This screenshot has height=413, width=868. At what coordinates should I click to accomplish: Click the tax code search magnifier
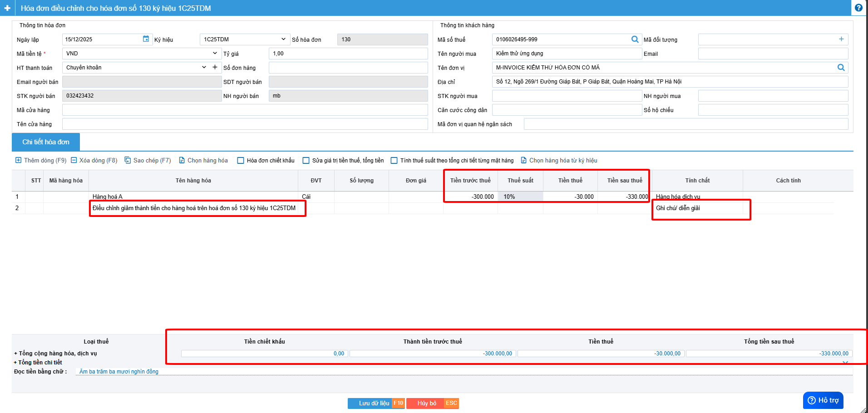[635, 39]
